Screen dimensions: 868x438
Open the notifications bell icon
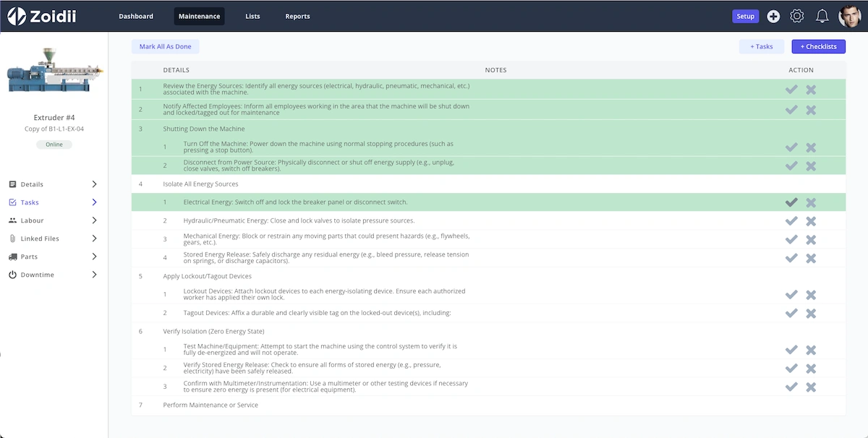[822, 16]
